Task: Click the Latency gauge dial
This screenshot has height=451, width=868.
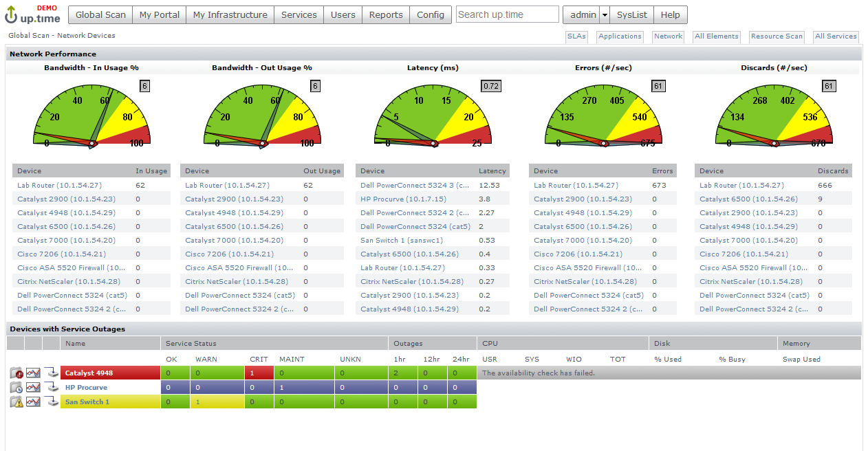Action: (433, 115)
